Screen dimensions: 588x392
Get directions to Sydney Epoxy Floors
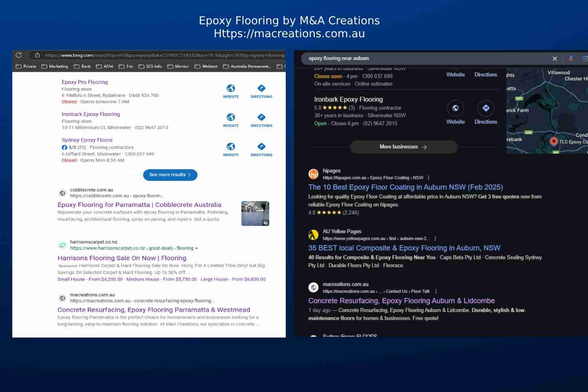click(x=261, y=147)
